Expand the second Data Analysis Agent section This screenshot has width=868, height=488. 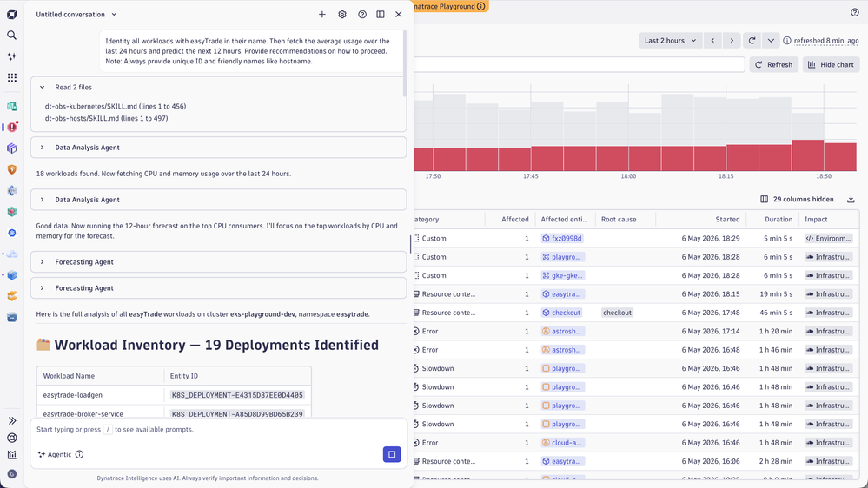pos(218,200)
